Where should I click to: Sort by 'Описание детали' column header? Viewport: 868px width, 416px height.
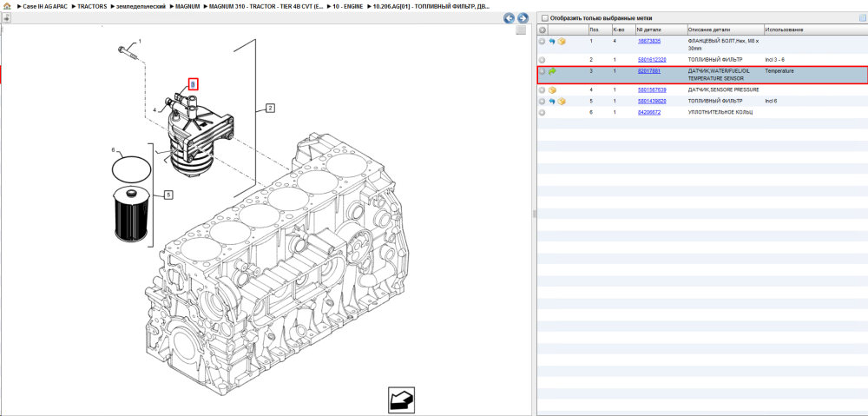(x=725, y=30)
